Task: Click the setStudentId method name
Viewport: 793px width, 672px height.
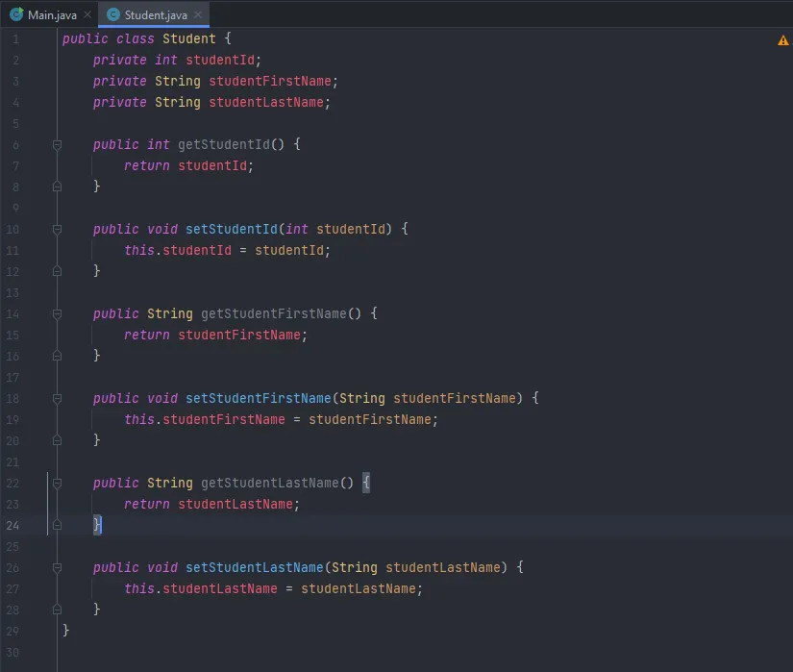Action: [231, 229]
